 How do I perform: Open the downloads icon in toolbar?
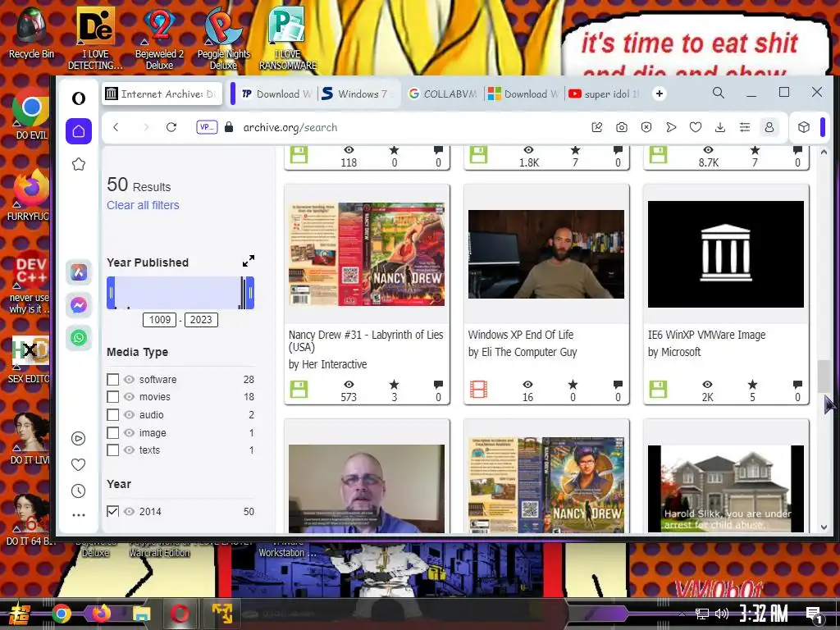coord(720,127)
